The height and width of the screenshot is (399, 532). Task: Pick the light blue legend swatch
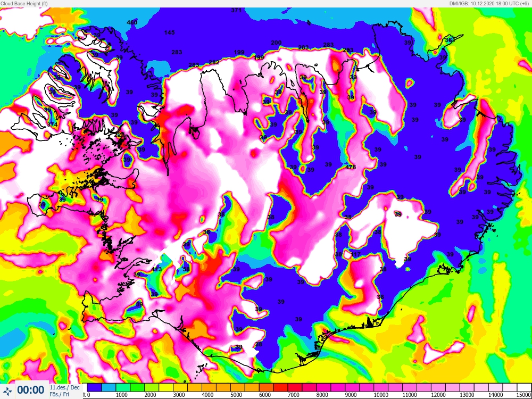pyautogui.click(x=109, y=387)
